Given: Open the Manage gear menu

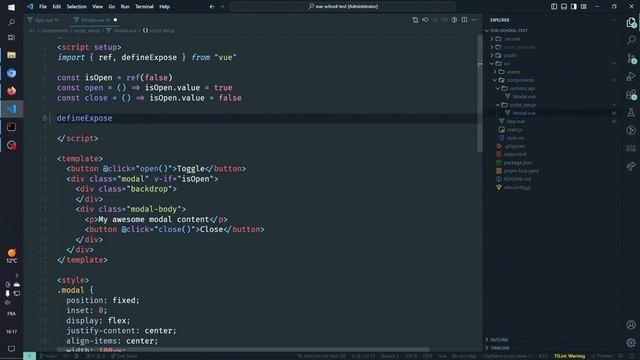Looking at the screenshot, I should pos(631,342).
